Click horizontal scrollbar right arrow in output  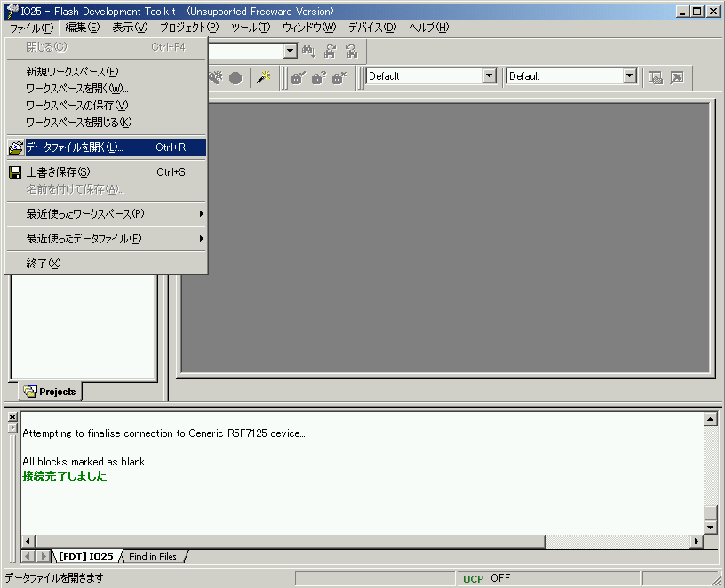click(697, 541)
